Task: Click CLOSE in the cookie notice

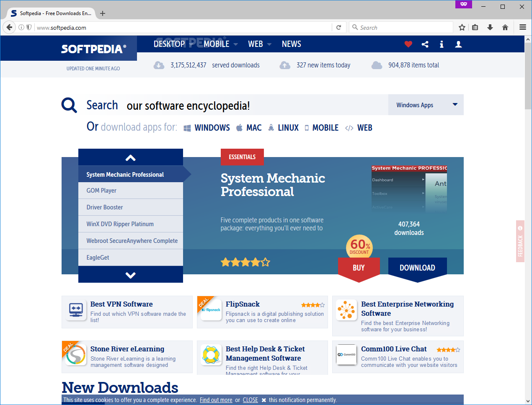Action: click(x=251, y=400)
